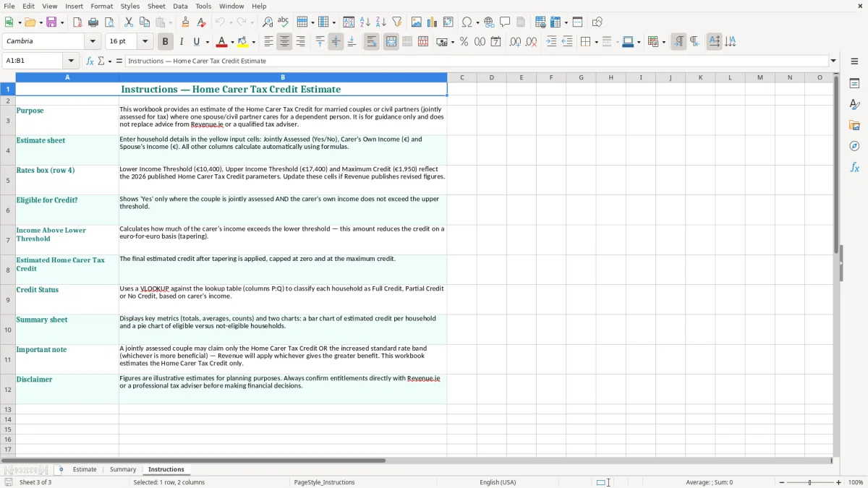Click the Copy icon in toolbar
The width and height of the screenshot is (868, 488).
[x=145, y=22]
